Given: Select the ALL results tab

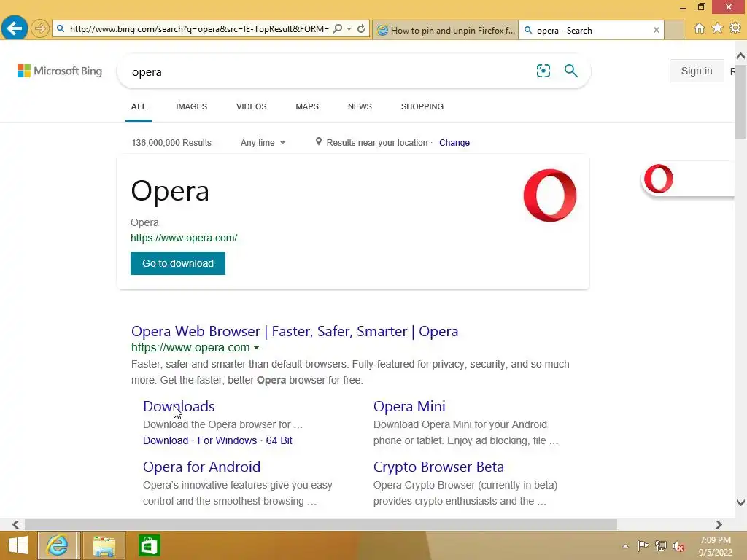Looking at the screenshot, I should [x=139, y=106].
